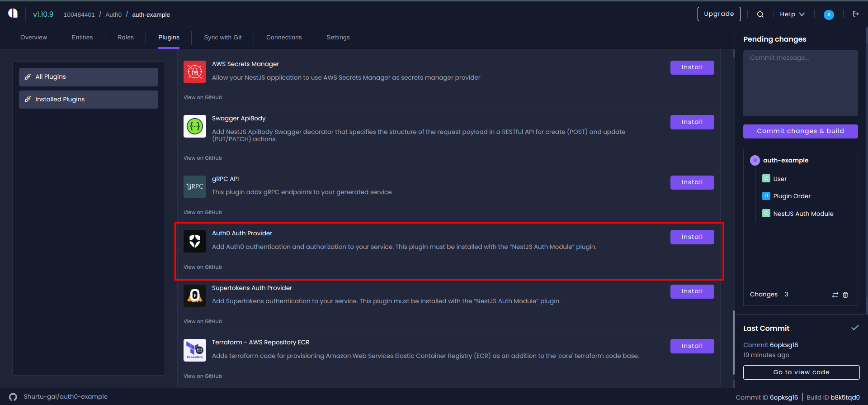The height and width of the screenshot is (405, 868).
Task: Click the User entry in pending changes
Action: [780, 179]
